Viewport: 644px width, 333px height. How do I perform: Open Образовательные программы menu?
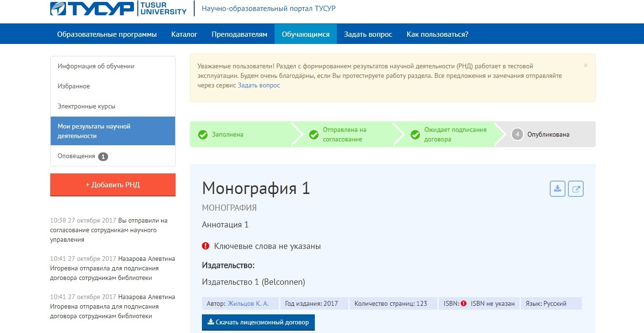(x=107, y=34)
